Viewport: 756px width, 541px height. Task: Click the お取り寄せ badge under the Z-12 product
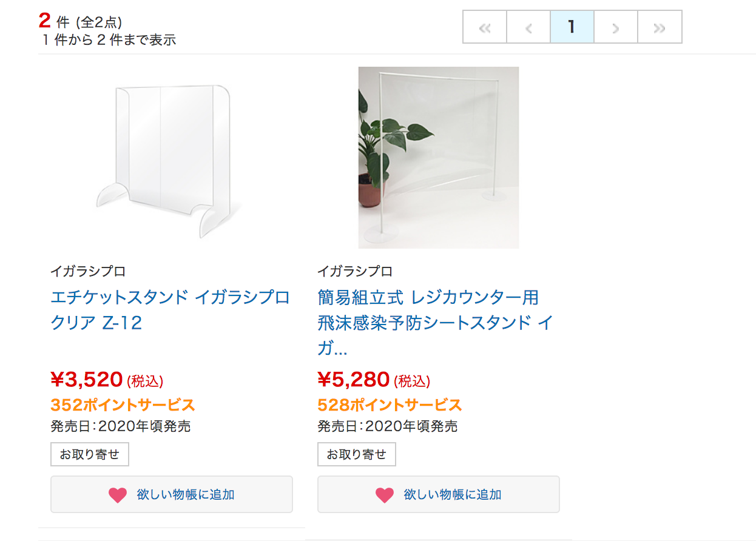(90, 454)
